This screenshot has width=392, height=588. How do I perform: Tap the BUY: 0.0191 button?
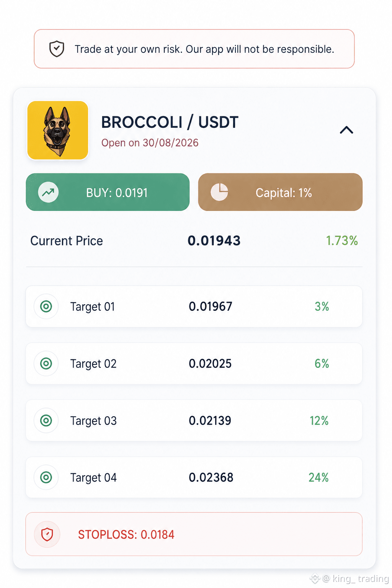pos(108,192)
